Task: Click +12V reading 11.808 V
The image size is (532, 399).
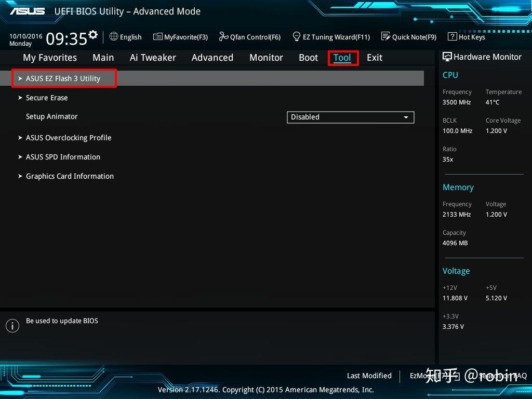Action: coord(455,298)
